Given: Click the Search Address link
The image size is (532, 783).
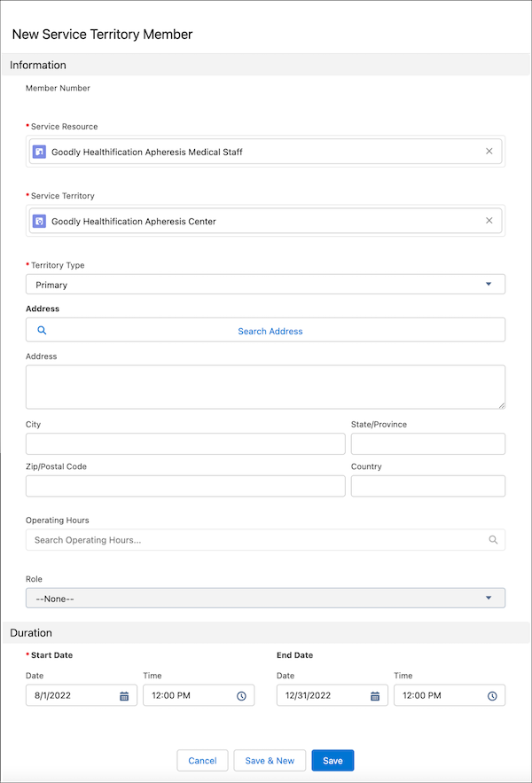Looking at the screenshot, I should point(270,330).
